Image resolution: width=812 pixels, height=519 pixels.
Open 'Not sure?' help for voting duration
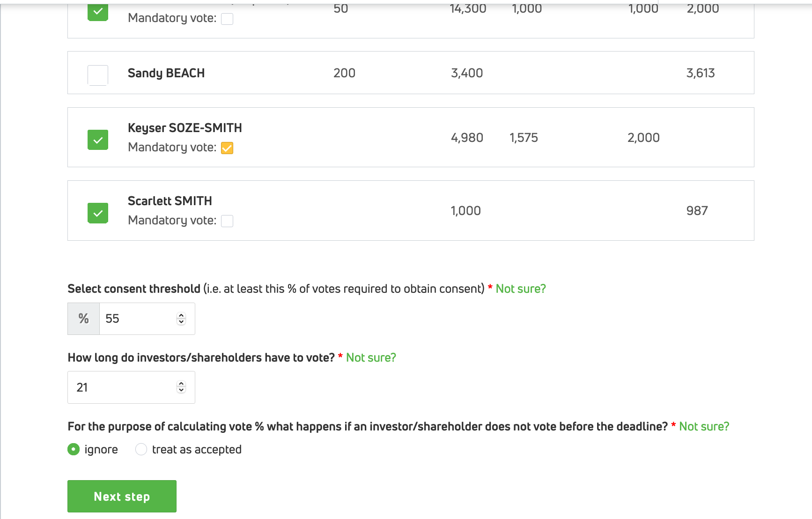pyautogui.click(x=371, y=357)
